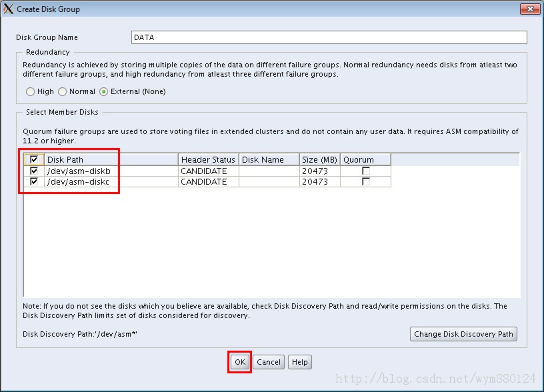This screenshot has width=544, height=392.
Task: Select the Normal redundancy radio button
Action: (x=62, y=91)
